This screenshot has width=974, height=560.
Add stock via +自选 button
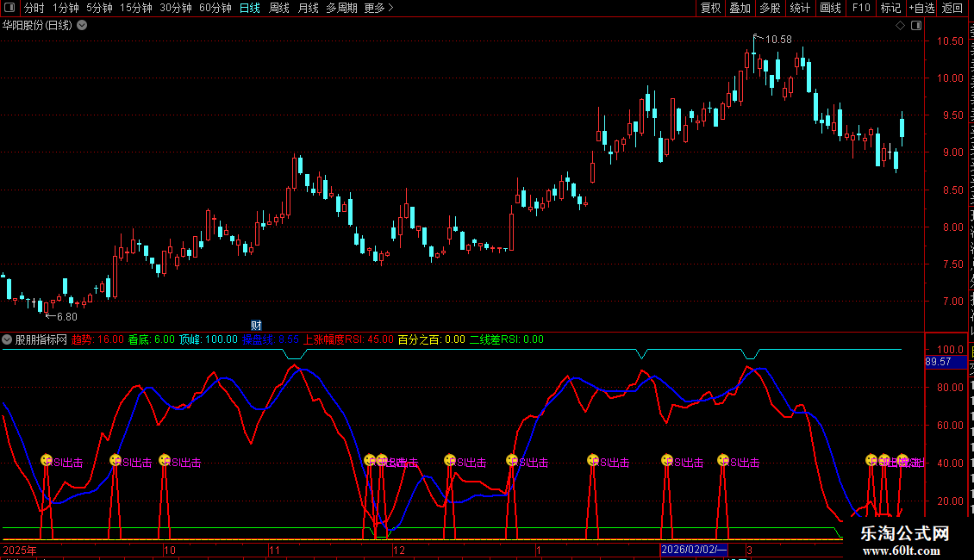point(921,8)
